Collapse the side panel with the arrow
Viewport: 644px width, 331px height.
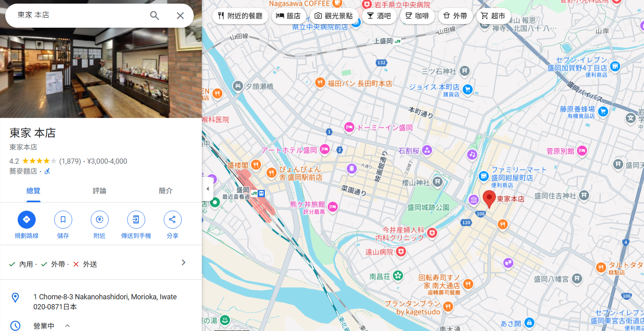coord(207,189)
